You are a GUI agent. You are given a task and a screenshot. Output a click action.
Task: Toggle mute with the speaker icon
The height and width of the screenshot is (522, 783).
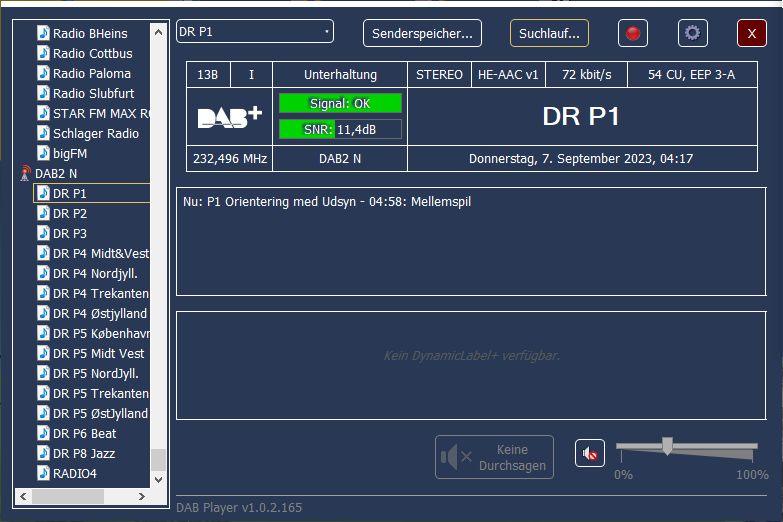[590, 454]
